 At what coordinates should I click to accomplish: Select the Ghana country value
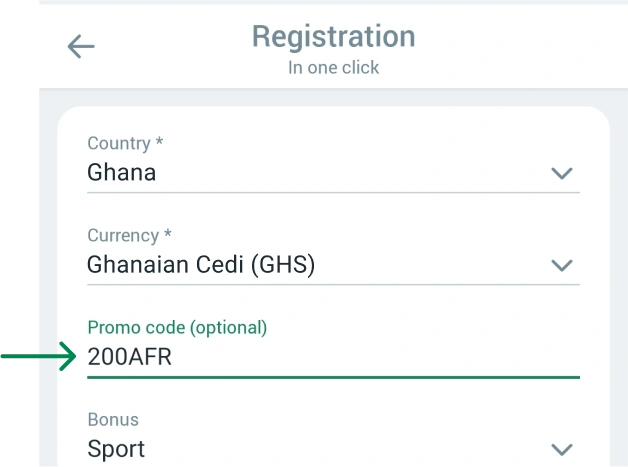(122, 172)
